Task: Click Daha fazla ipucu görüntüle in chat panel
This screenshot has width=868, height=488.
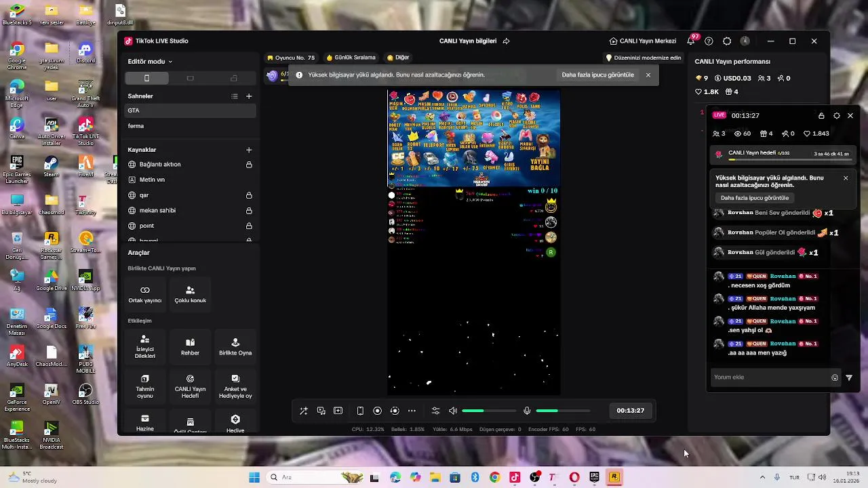Action: click(755, 198)
